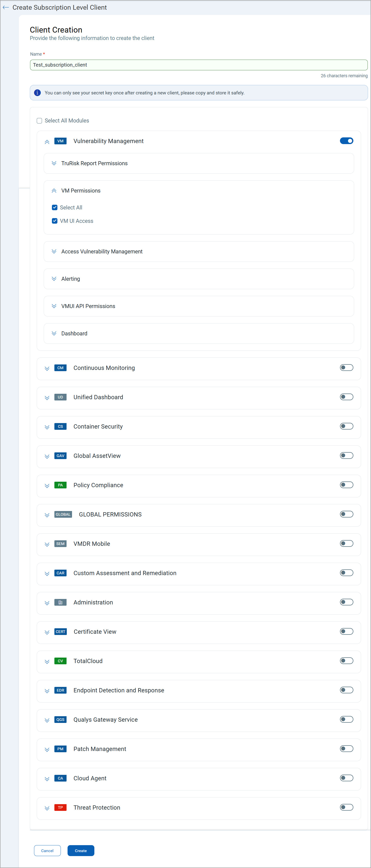The image size is (371, 868).
Task: Click the TP badge for Threat Protection
Action: point(60,808)
